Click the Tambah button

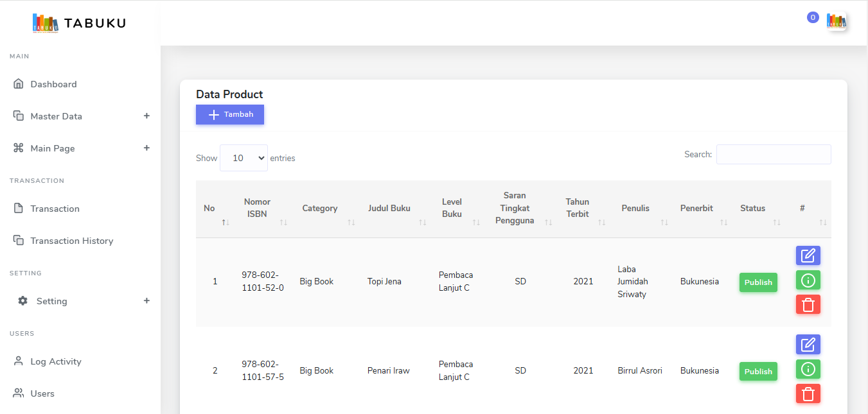point(230,114)
